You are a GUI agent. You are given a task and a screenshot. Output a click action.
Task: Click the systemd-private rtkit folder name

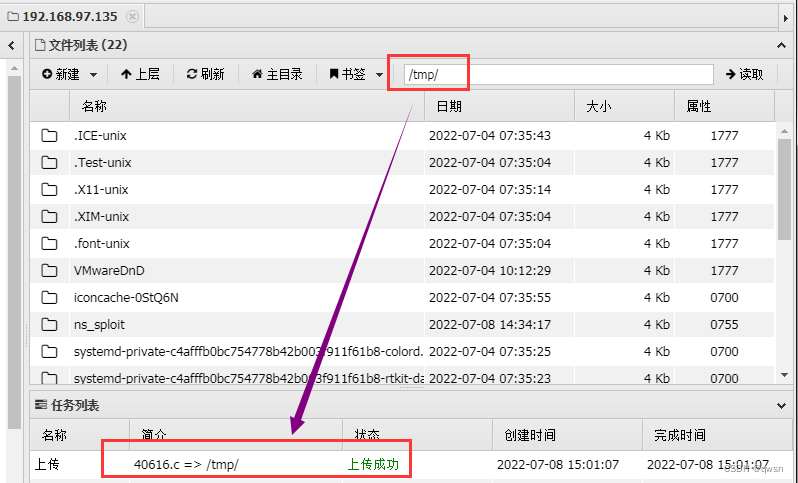pyautogui.click(x=248, y=378)
